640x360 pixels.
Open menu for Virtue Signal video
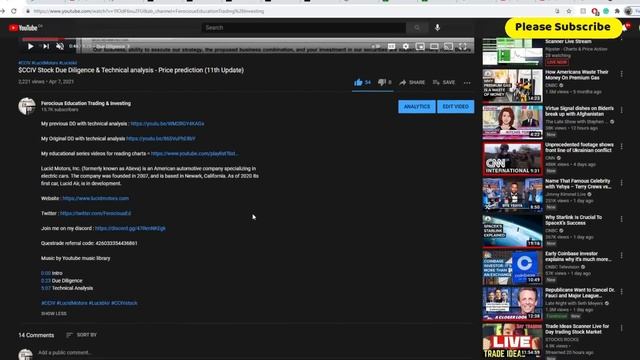[x=622, y=110]
